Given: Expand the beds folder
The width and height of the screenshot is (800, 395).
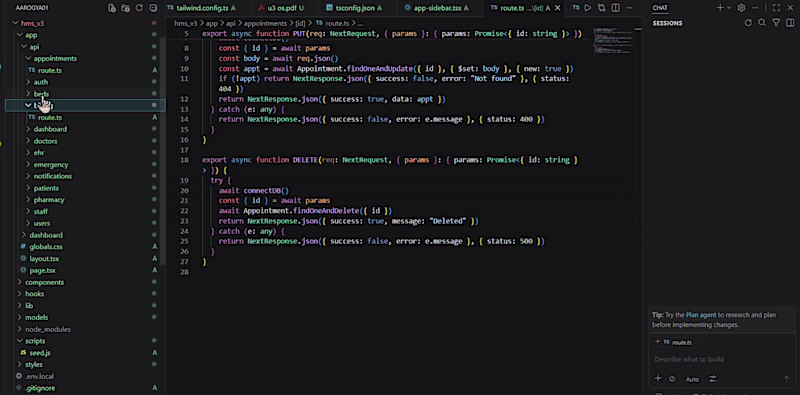Looking at the screenshot, I should pyautogui.click(x=85, y=93).
